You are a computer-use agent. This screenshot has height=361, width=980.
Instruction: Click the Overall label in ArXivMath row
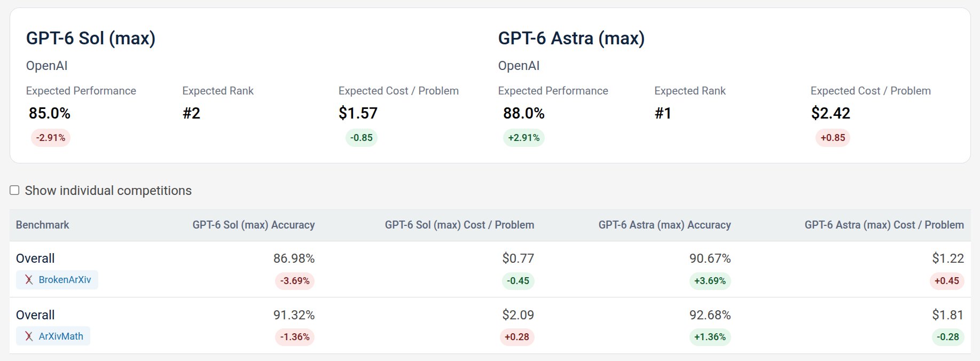35,315
